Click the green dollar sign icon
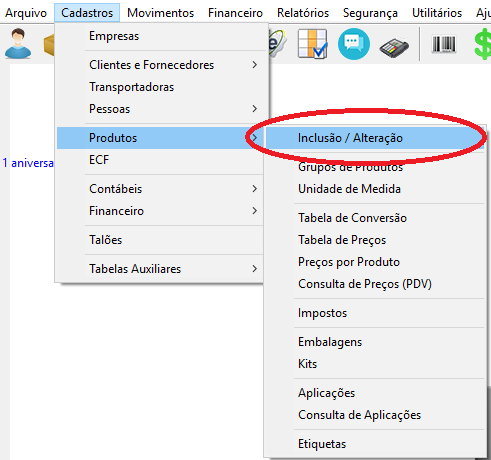The height and width of the screenshot is (460, 491). (482, 44)
